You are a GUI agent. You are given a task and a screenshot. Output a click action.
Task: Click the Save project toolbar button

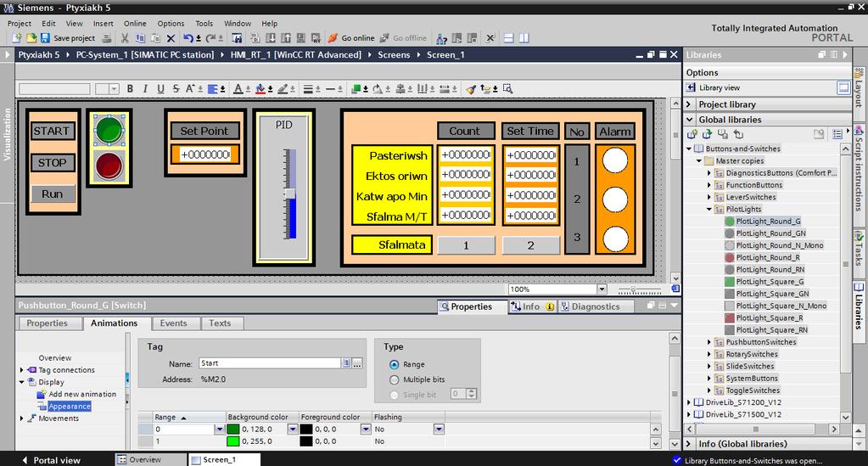pos(68,38)
